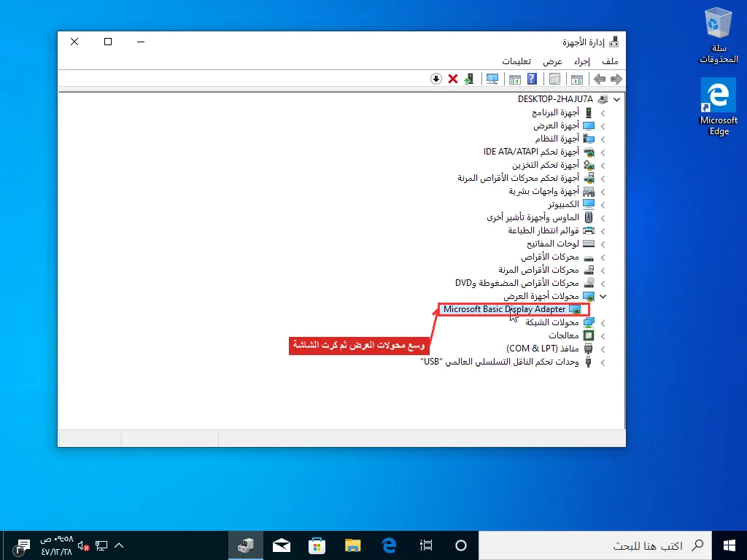Collapse the محولات أجهزة العرض category
The width and height of the screenshot is (747, 560).
pyautogui.click(x=603, y=296)
